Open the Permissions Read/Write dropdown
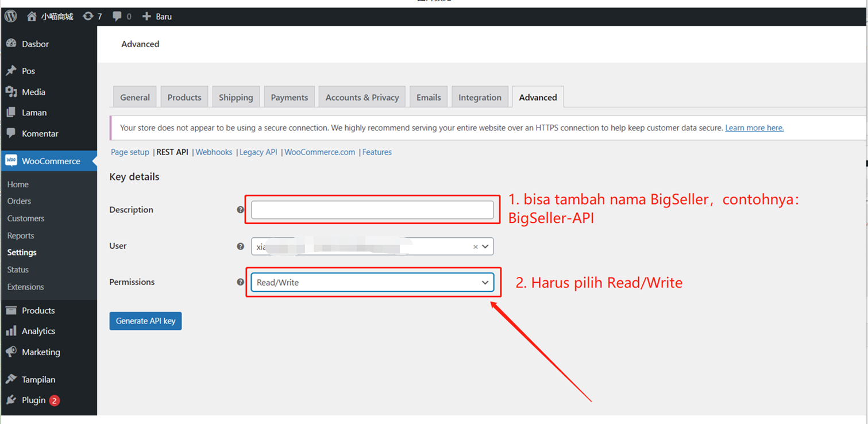868x424 pixels. tap(372, 282)
